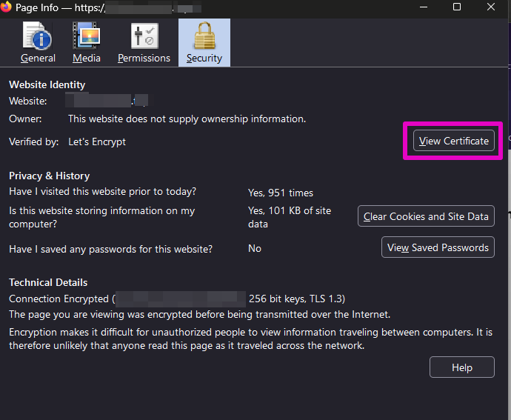511x420 pixels.
Task: Close the Page Info window
Action: tap(491, 7)
